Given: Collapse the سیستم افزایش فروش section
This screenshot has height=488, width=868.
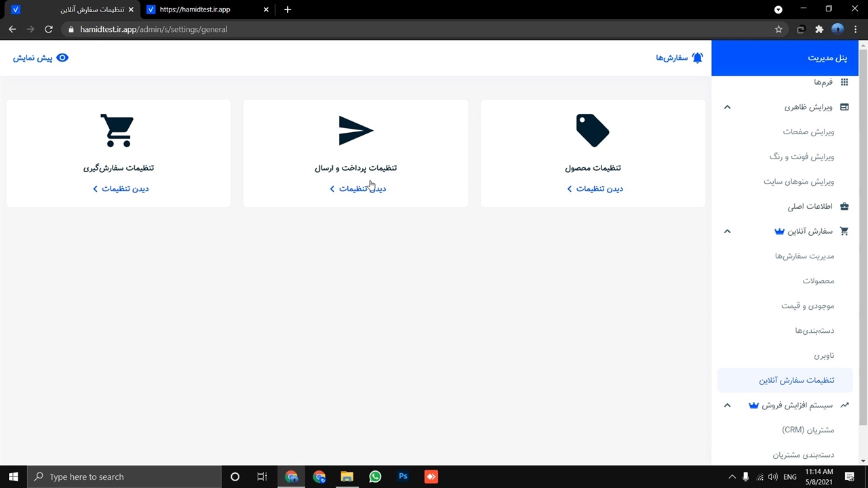Looking at the screenshot, I should [x=727, y=405].
